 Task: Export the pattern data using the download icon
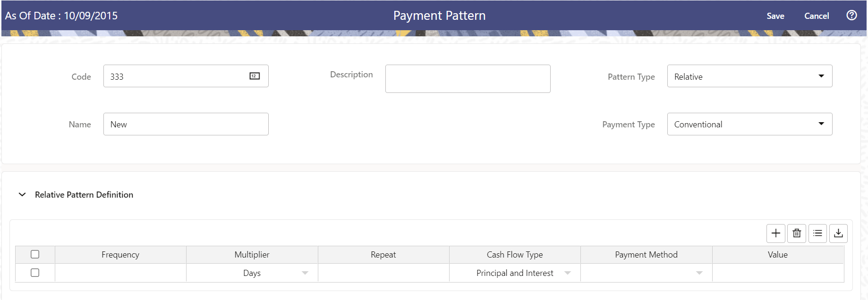[839, 233]
